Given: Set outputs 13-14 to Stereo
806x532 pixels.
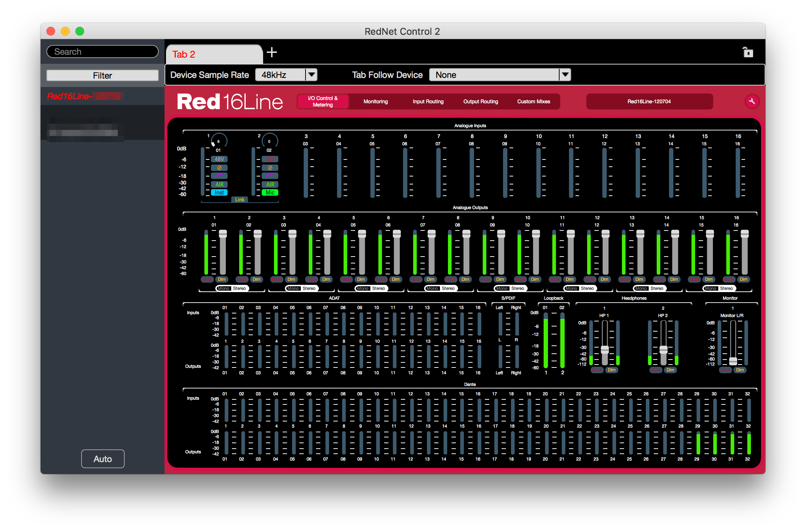Looking at the screenshot, I should [657, 288].
